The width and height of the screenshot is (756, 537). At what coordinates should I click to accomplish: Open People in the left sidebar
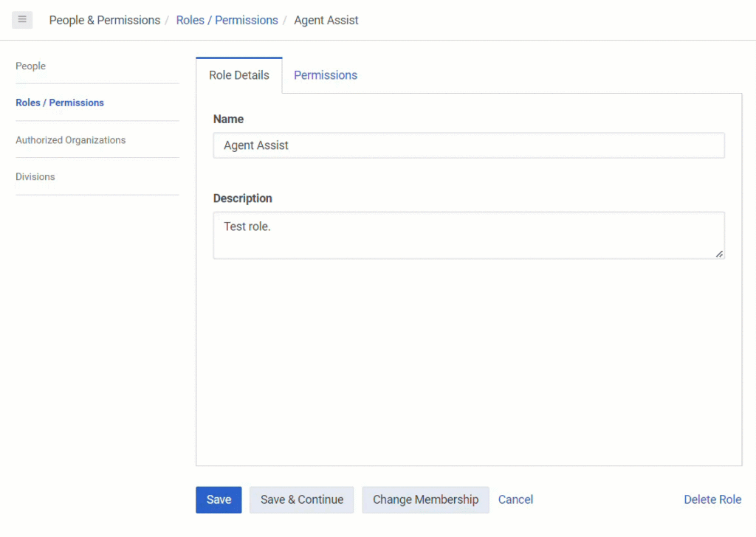[x=30, y=66]
